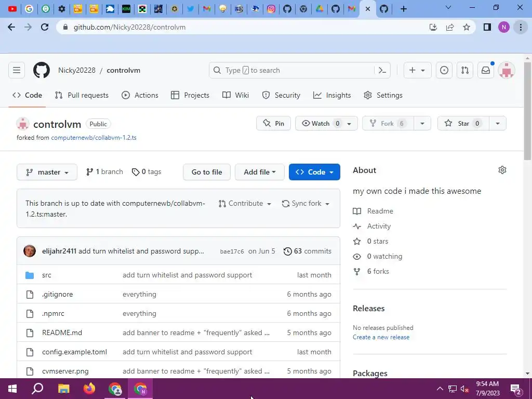The image size is (532, 399).
Task: Open GitHub homepage via Octocat logo
Action: (42, 70)
